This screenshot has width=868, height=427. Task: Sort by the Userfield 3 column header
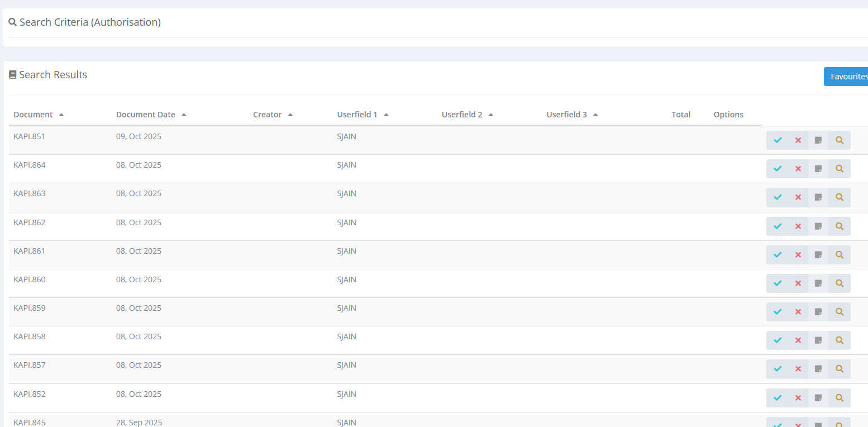567,115
